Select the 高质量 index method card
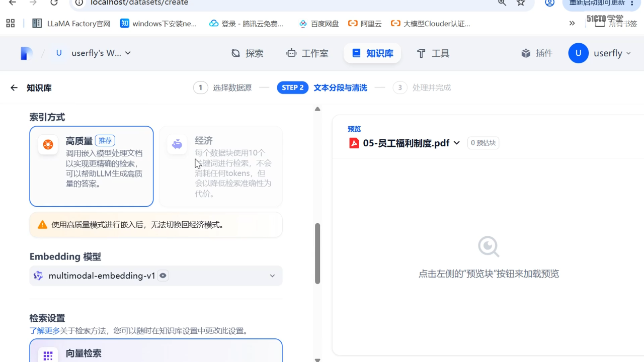The image size is (644, 362). [x=92, y=166]
